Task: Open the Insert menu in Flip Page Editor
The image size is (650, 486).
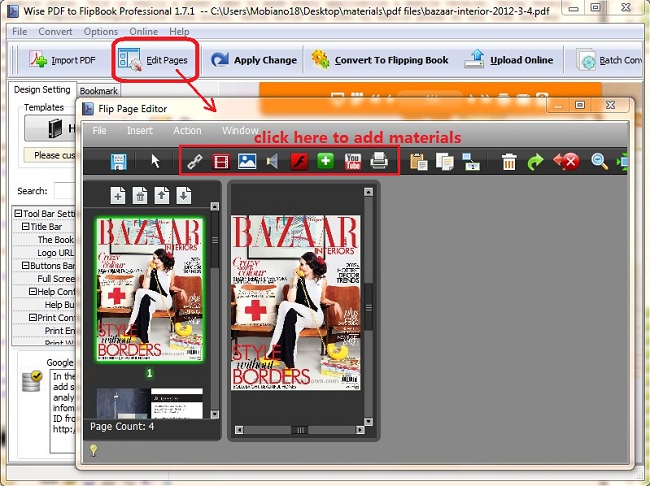Action: click(x=140, y=131)
